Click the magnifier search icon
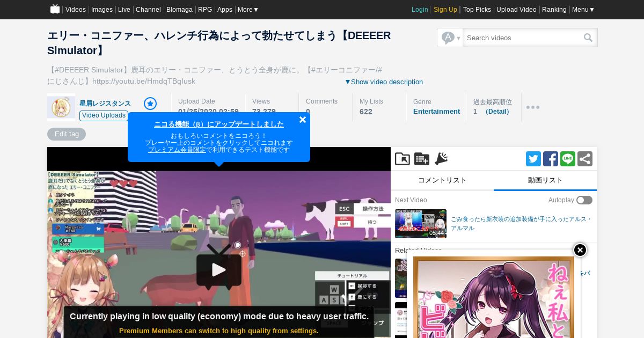This screenshot has width=644, height=338. pyautogui.click(x=589, y=38)
